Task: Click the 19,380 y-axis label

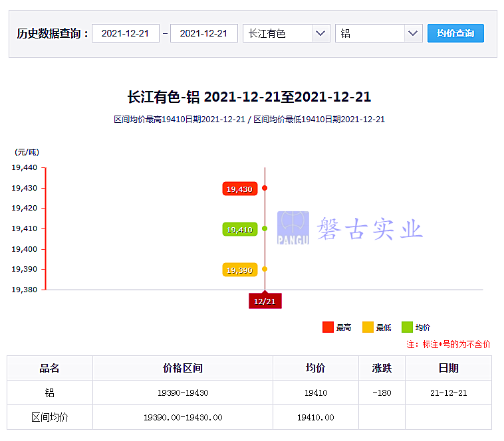Action: [25, 290]
